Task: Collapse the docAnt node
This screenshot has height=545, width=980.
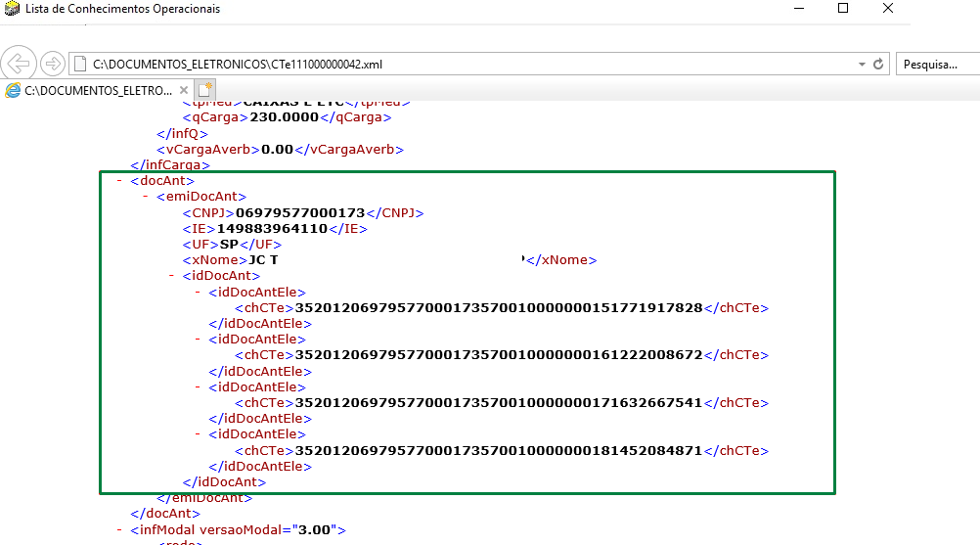Action: pos(119,181)
